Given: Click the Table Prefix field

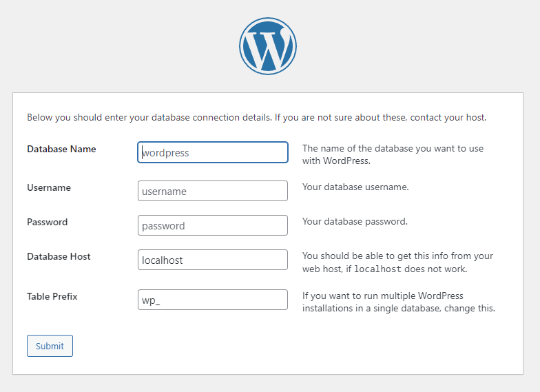Looking at the screenshot, I should (x=212, y=300).
